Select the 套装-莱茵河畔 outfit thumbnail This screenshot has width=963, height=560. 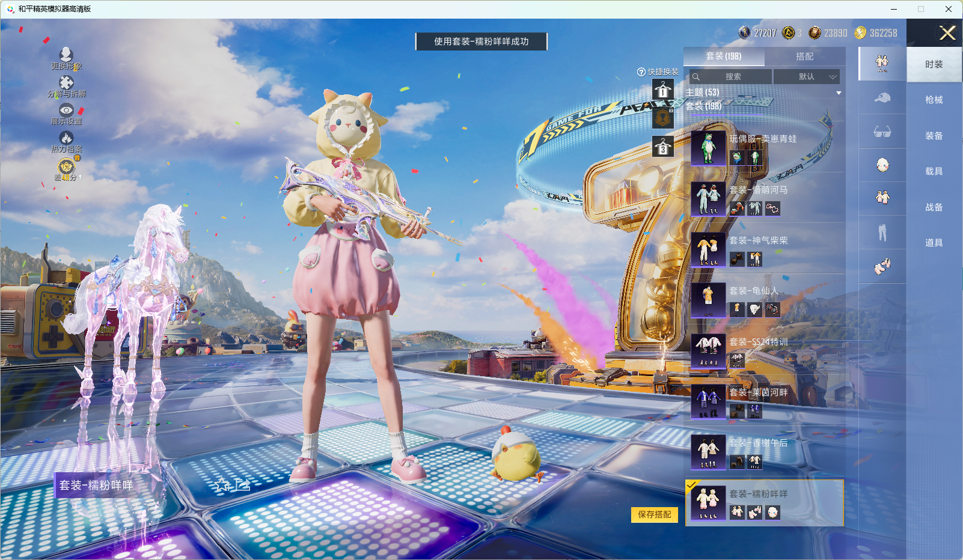pos(708,401)
